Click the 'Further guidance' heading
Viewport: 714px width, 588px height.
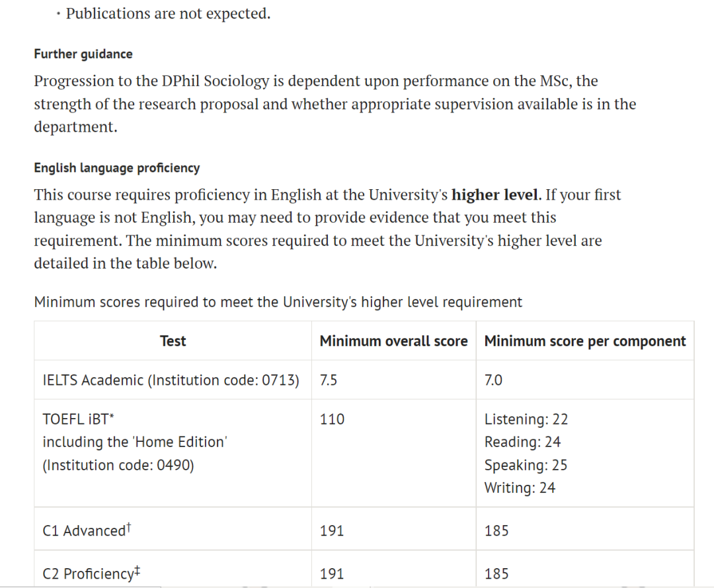(x=83, y=54)
